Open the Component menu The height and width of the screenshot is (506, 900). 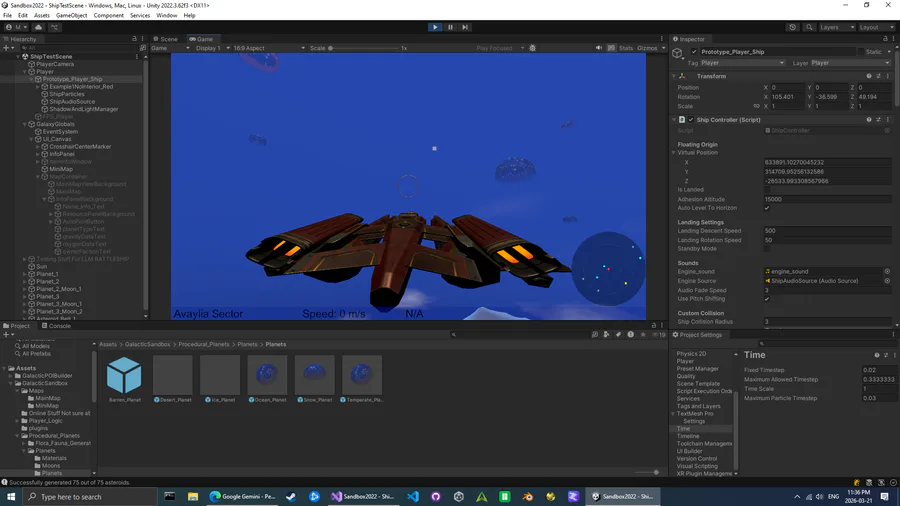(x=108, y=15)
